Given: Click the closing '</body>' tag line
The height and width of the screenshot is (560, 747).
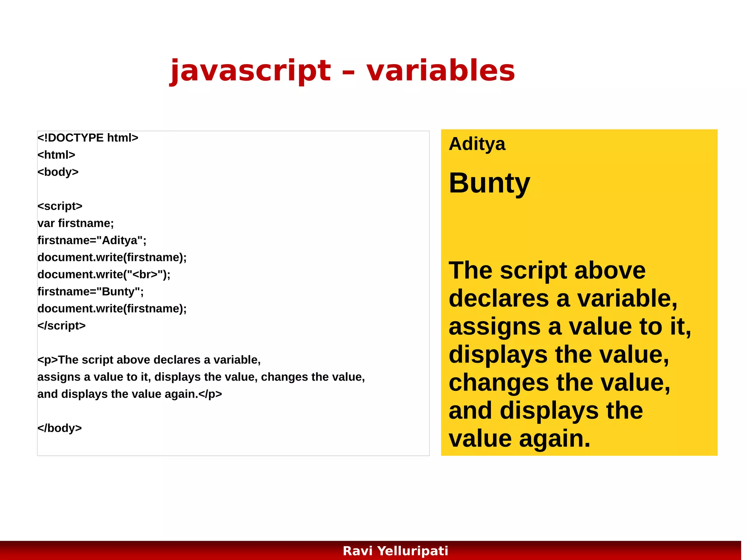Looking at the screenshot, I should click(x=59, y=428).
